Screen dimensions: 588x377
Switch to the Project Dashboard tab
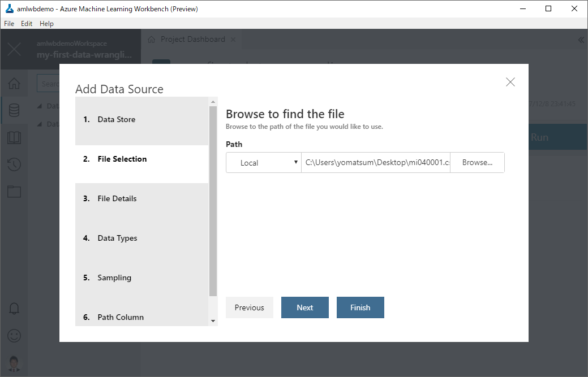[193, 40]
